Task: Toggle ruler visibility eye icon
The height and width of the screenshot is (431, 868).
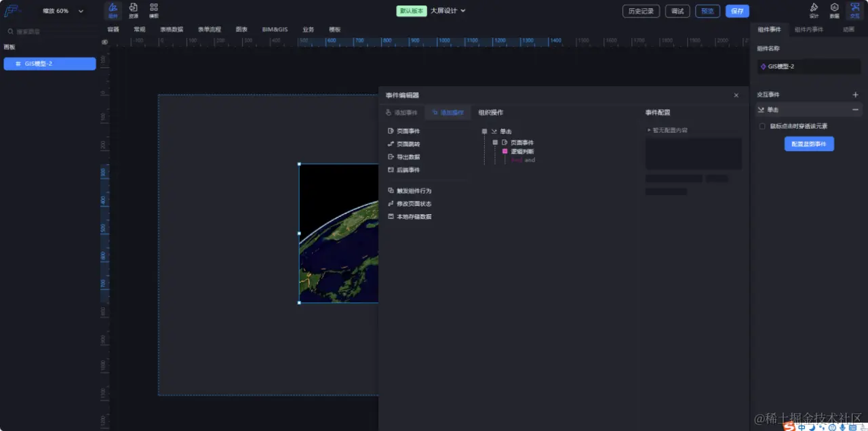Action: coord(104,42)
